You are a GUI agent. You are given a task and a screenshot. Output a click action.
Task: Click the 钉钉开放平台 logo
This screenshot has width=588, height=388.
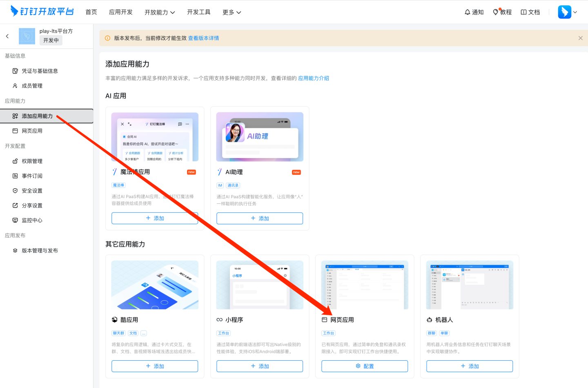[x=42, y=12]
